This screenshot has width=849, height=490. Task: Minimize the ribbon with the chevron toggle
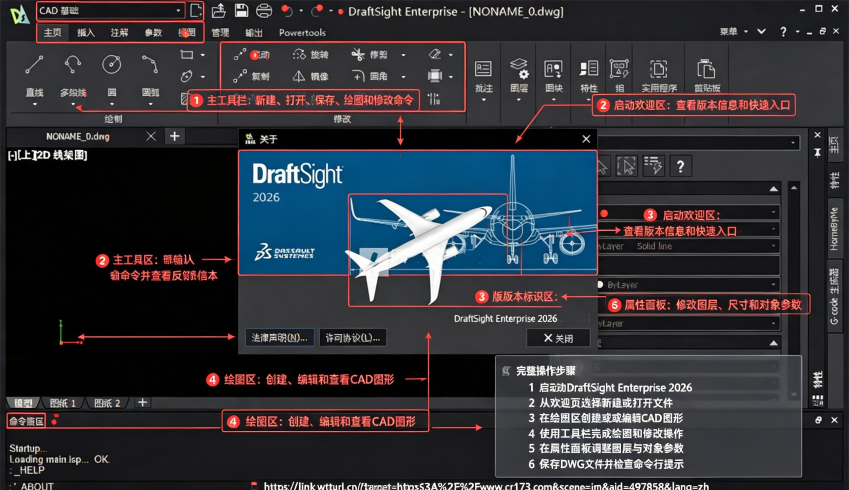[761, 32]
